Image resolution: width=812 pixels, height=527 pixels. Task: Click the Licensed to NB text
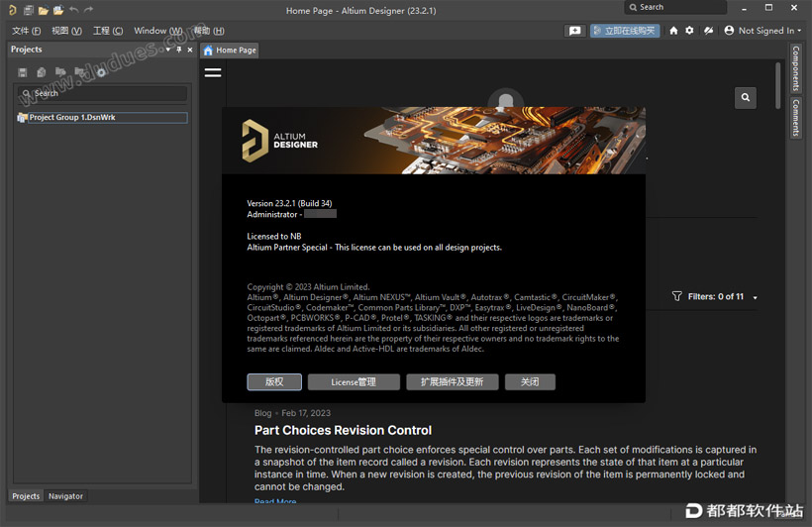(274, 237)
